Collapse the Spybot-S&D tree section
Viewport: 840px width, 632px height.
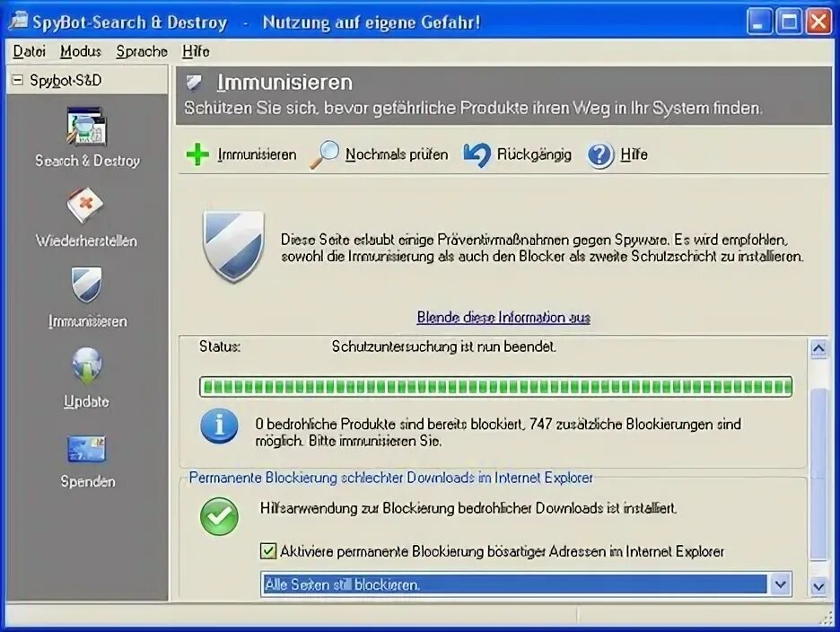click(18, 81)
